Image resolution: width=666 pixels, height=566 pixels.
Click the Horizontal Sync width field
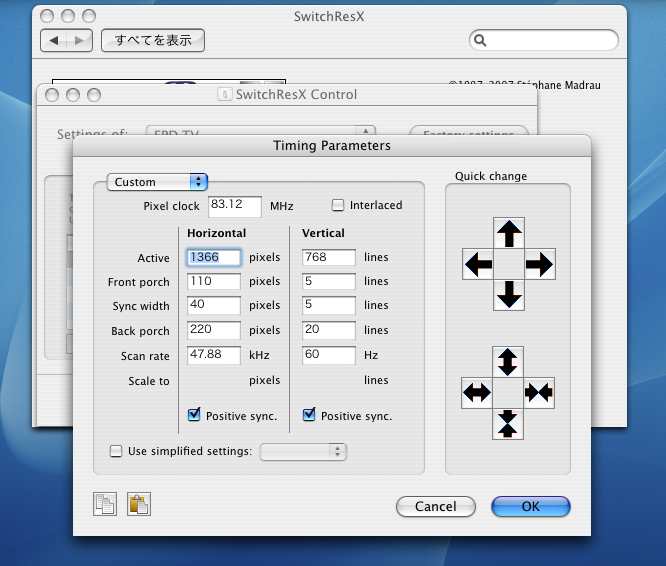pos(214,306)
